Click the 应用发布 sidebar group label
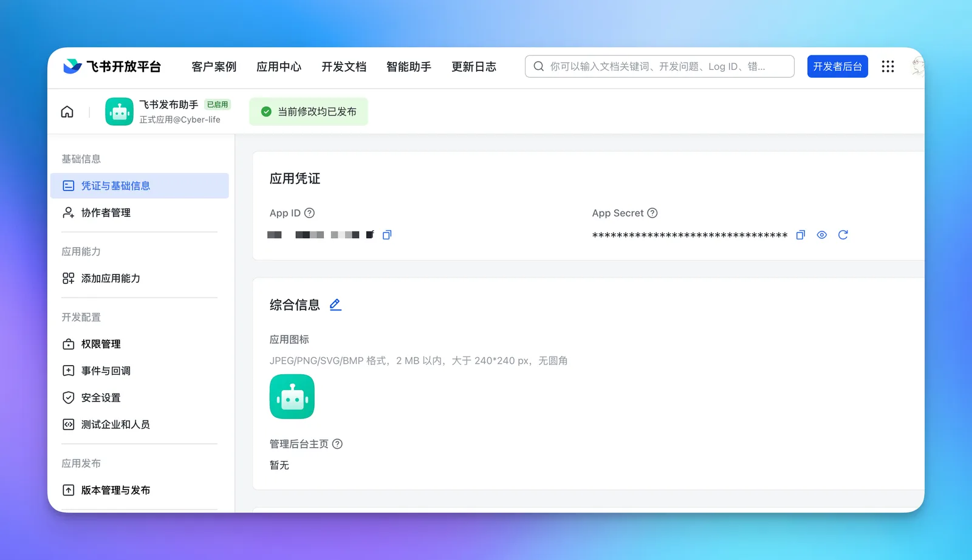The width and height of the screenshot is (972, 560). tap(81, 463)
